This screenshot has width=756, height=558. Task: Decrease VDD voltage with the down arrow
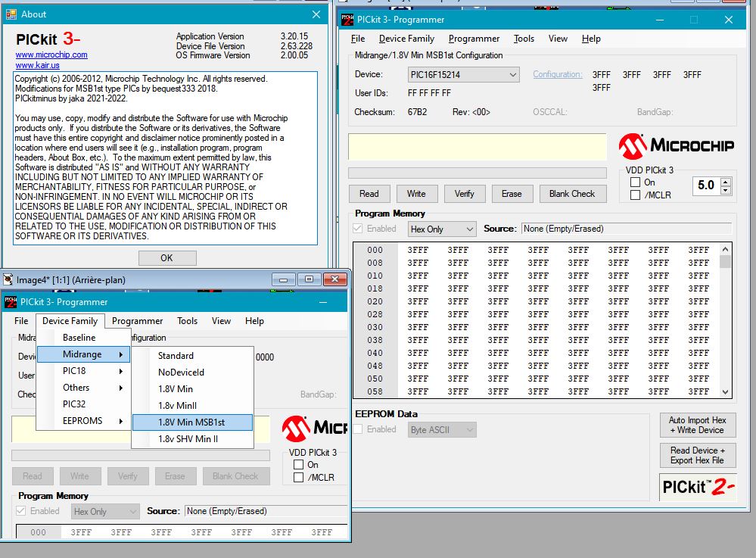726,190
